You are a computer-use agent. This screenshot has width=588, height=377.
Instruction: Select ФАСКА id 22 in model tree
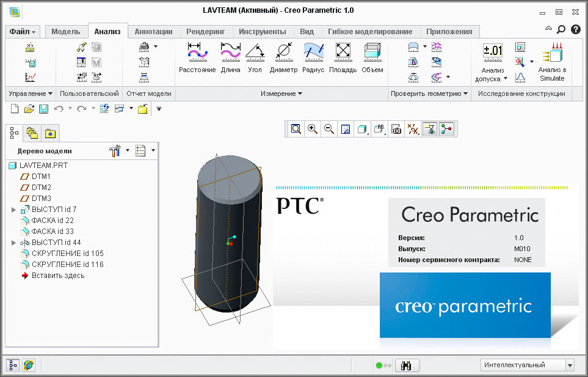(47, 221)
